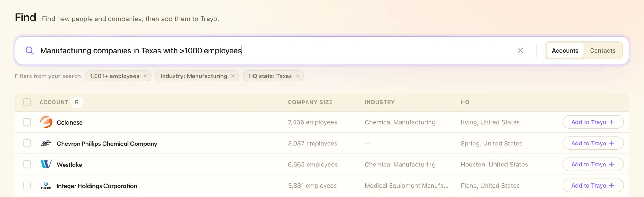The height and width of the screenshot is (197, 644).
Task: Check the Celanese row checkbox
Action: 27,122
